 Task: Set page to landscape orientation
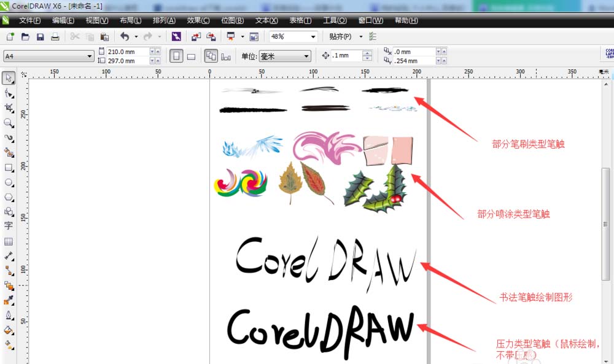[191, 56]
